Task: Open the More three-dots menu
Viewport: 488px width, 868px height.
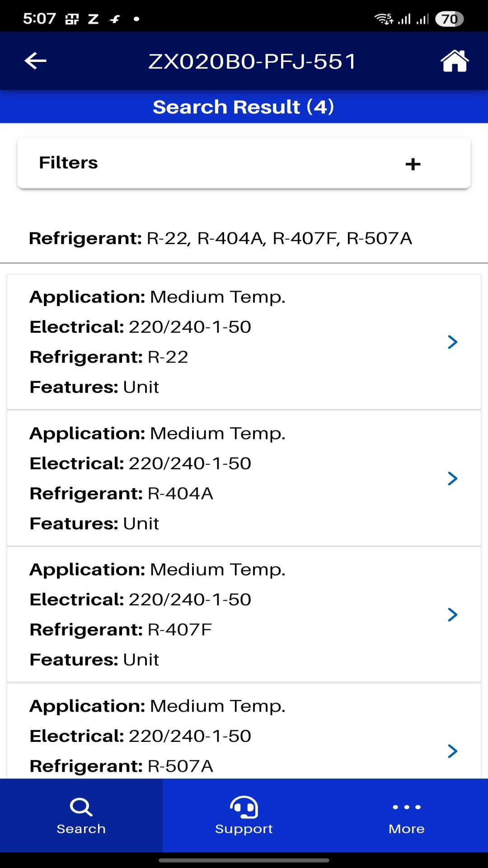Action: coord(407,807)
